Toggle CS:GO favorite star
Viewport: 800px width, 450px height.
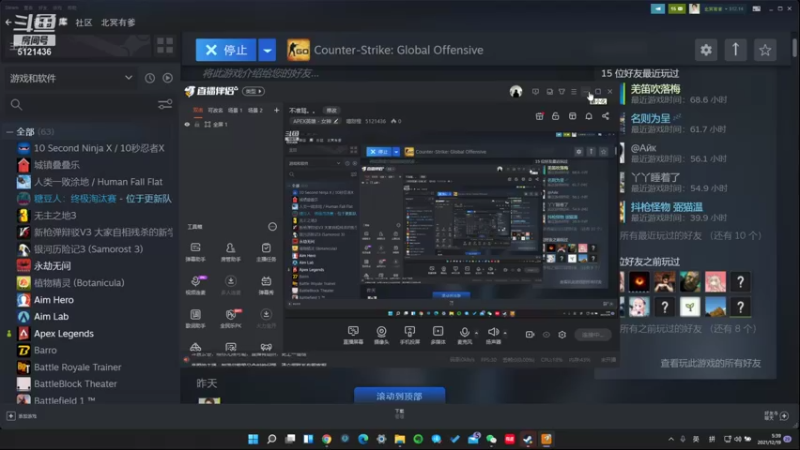coord(765,50)
